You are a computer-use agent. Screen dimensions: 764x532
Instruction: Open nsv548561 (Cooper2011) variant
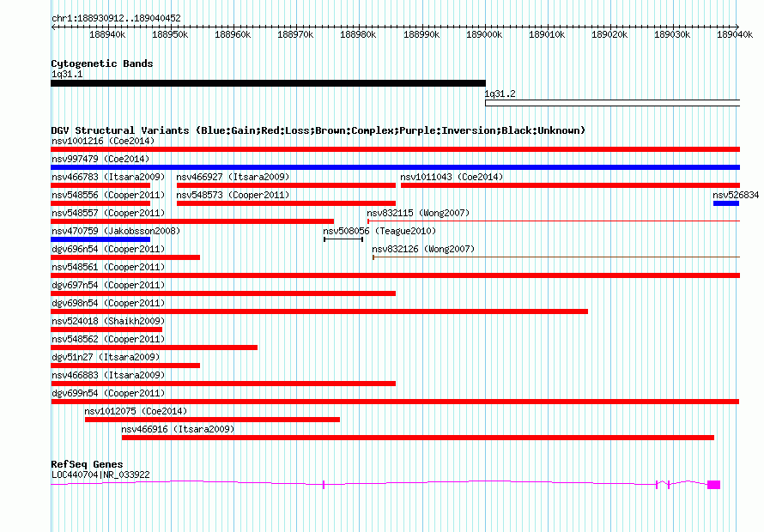[x=108, y=267]
